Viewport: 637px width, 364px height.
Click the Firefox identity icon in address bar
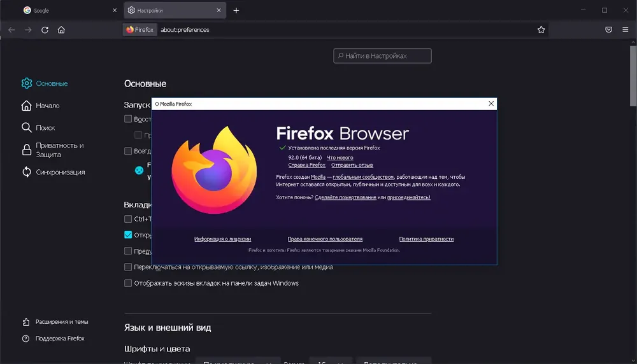[140, 30]
